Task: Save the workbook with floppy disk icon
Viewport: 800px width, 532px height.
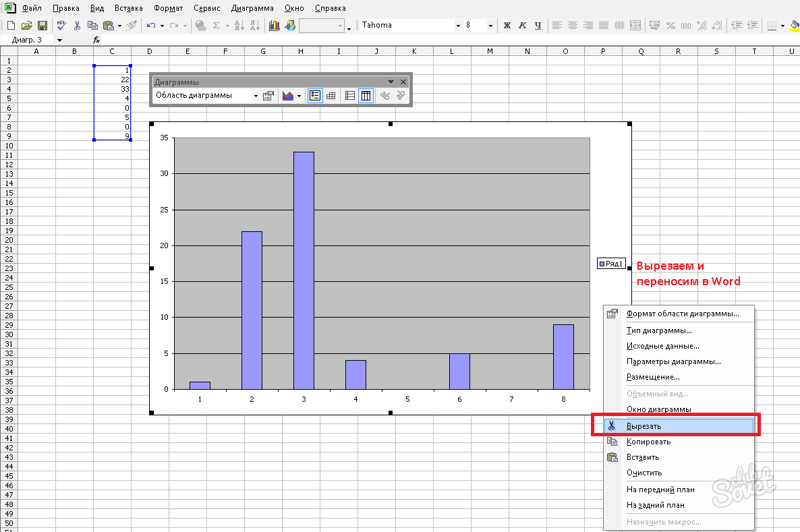Action: 42,26
